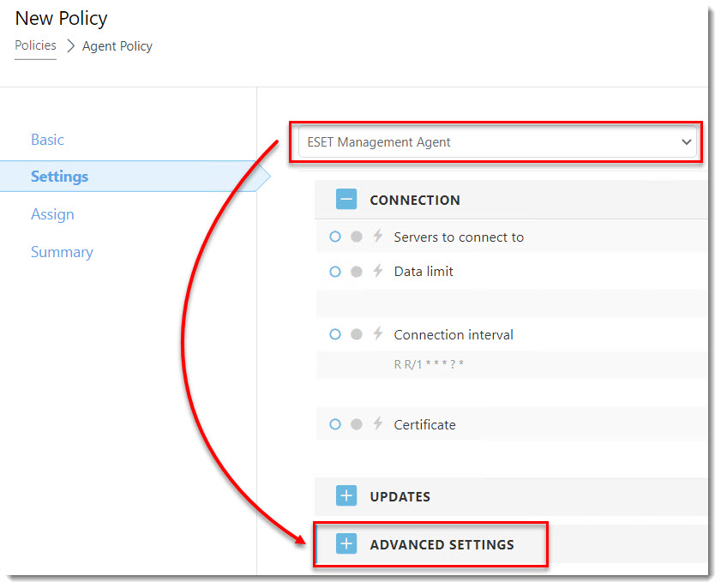Click lightning force icon for Connection interval
The image size is (721, 588).
coord(378,333)
